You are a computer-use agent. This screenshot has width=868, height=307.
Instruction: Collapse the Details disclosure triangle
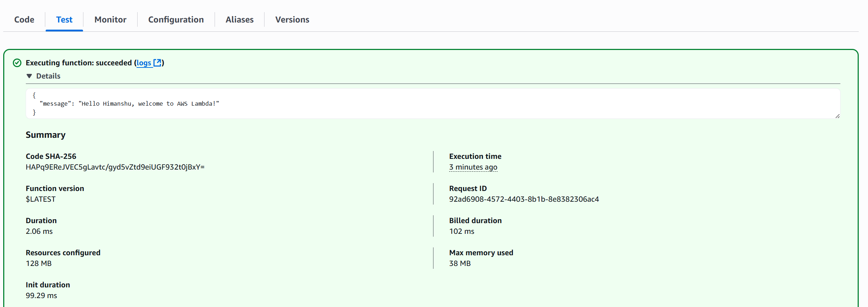click(29, 76)
